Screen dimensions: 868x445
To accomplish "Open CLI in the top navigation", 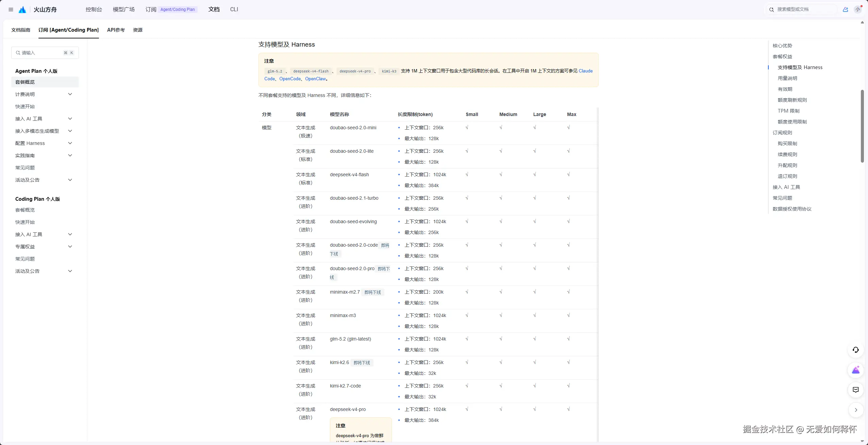I will [x=234, y=10].
